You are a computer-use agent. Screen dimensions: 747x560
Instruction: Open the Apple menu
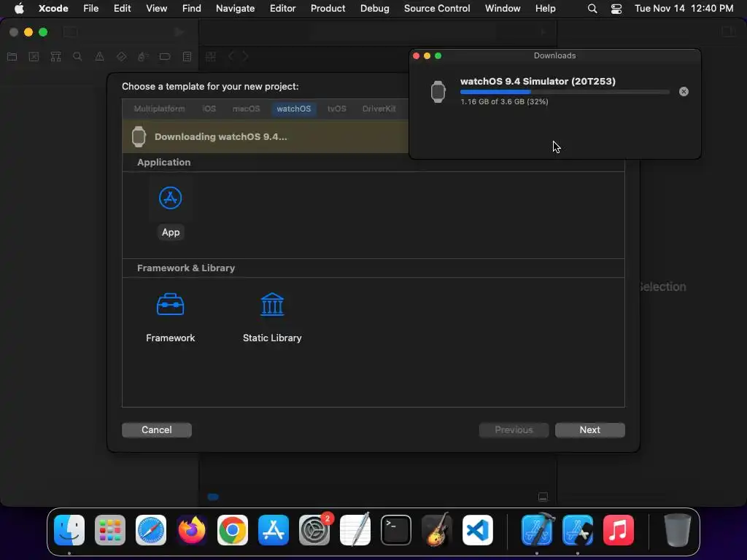(x=19, y=8)
